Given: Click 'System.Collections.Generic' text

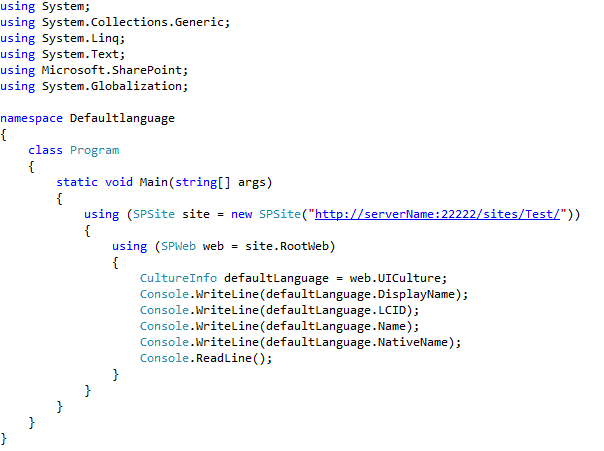Looking at the screenshot, I should (133, 22).
